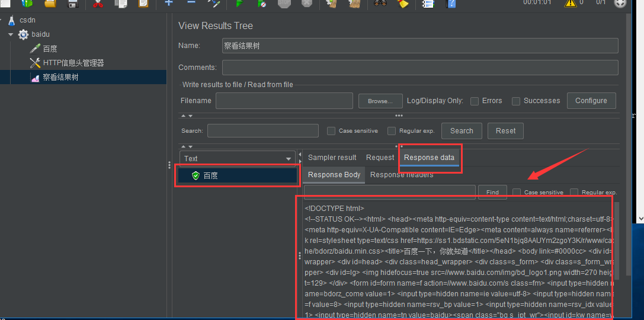Save the test plan via floppy icon
644x320 pixels.
[73, 3]
